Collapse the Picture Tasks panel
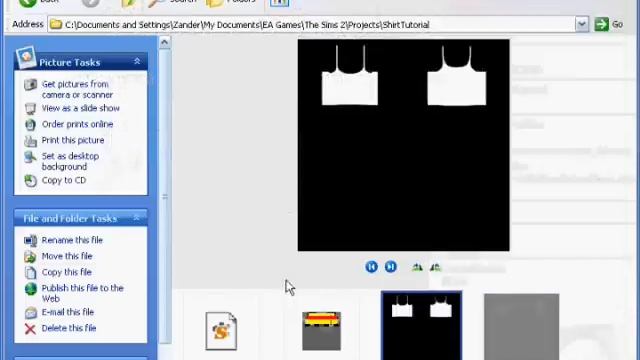Screen dimensions: 640x360 137,62
